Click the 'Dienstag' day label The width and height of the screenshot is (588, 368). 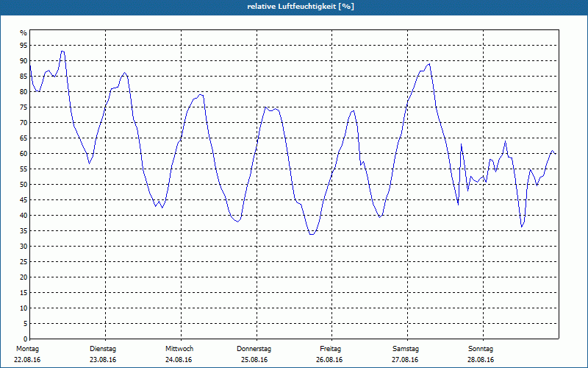coord(103,349)
